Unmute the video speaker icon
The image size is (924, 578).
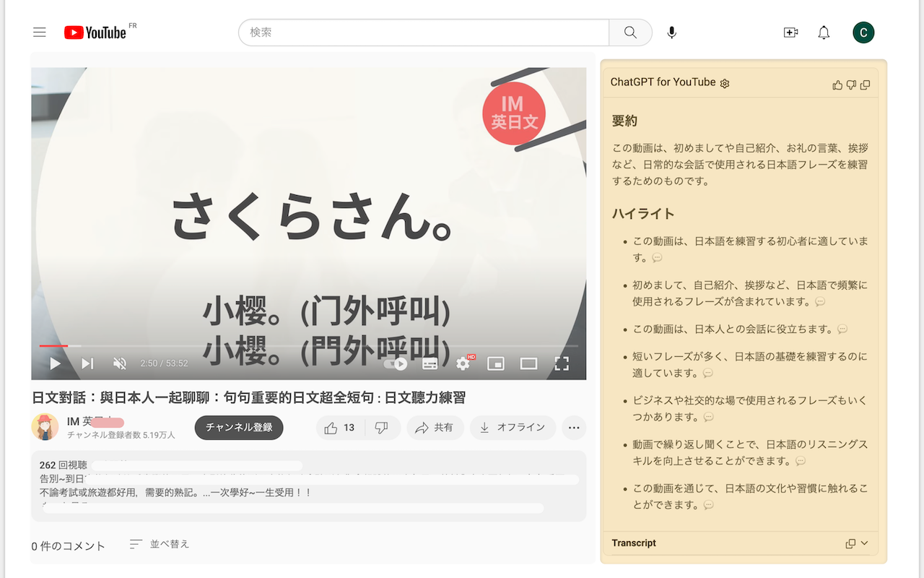click(120, 363)
